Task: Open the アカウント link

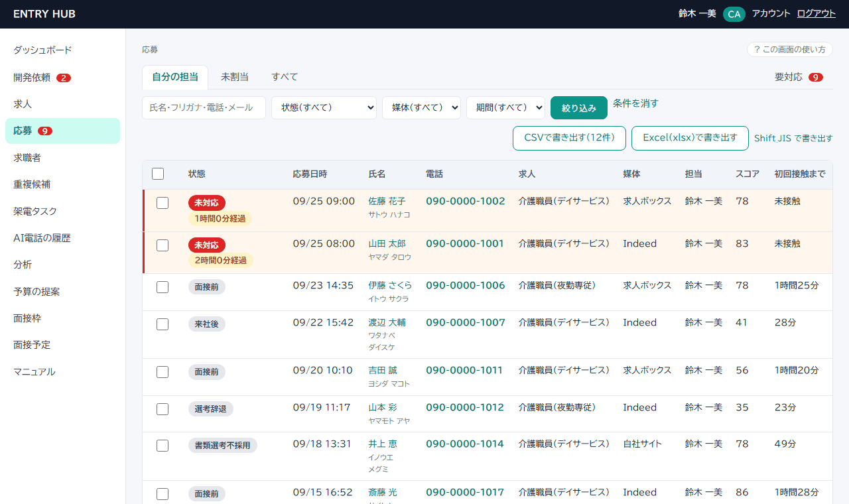Action: 771,13
